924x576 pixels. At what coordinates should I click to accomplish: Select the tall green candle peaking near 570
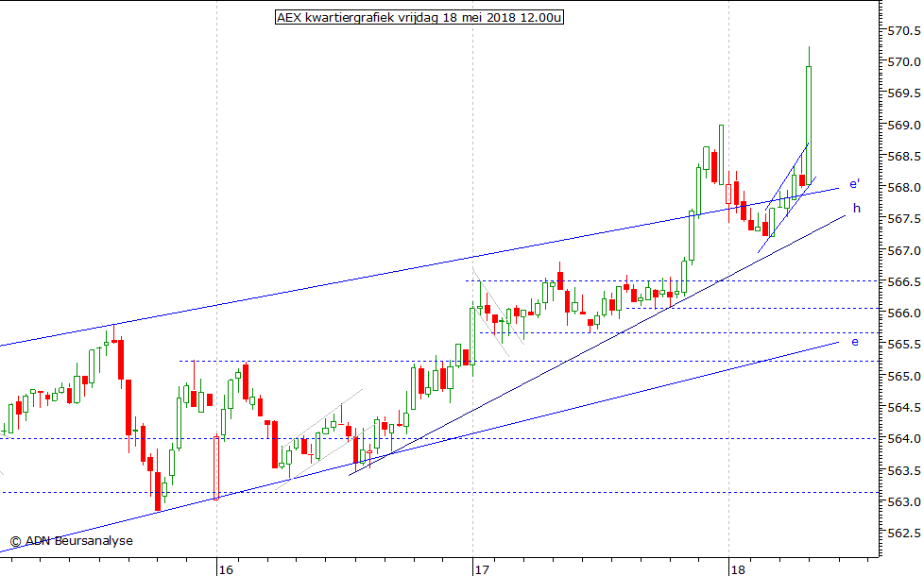pyautogui.click(x=809, y=115)
